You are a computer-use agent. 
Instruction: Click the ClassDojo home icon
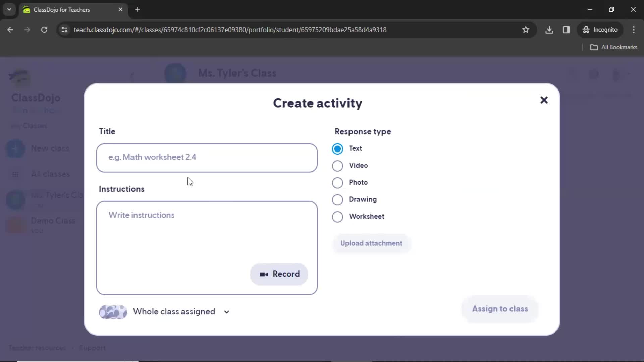tap(19, 77)
